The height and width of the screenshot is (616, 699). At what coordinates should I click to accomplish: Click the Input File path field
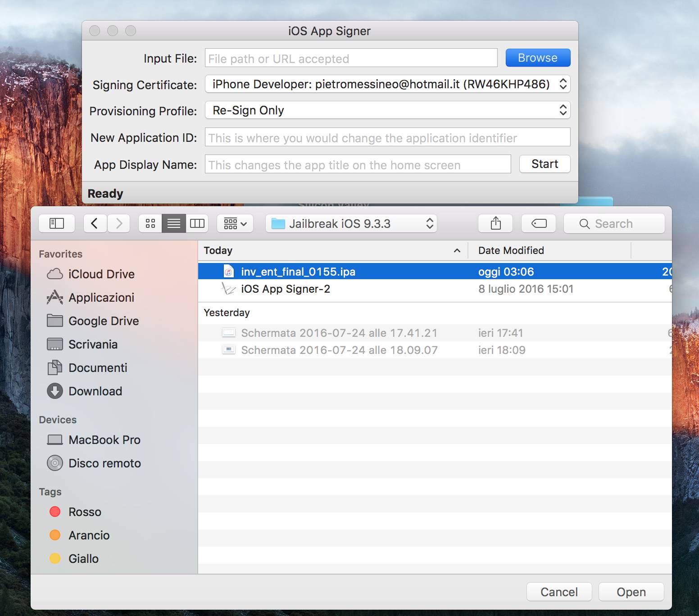351,58
